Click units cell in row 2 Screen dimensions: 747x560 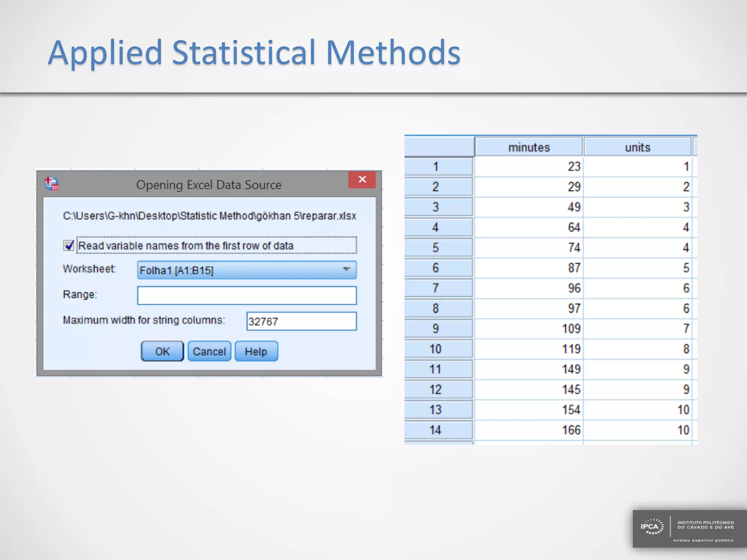pyautogui.click(x=638, y=187)
